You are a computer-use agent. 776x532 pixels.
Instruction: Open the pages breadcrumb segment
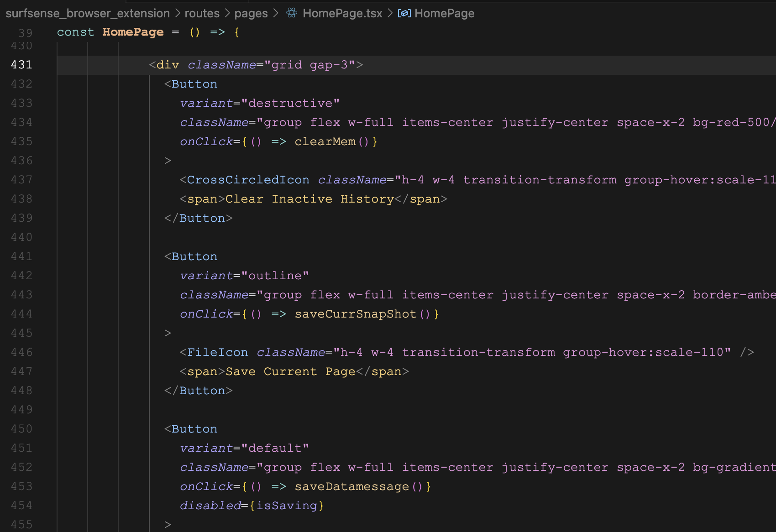coord(251,13)
